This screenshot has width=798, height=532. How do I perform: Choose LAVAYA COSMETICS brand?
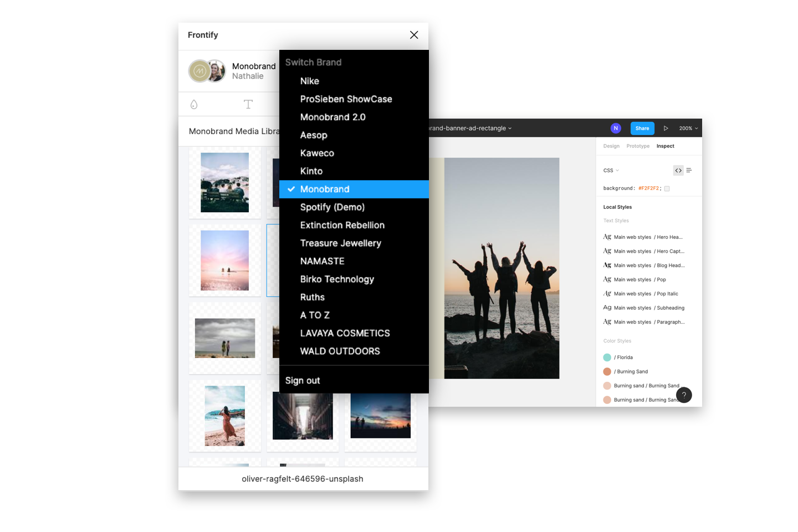(354, 333)
